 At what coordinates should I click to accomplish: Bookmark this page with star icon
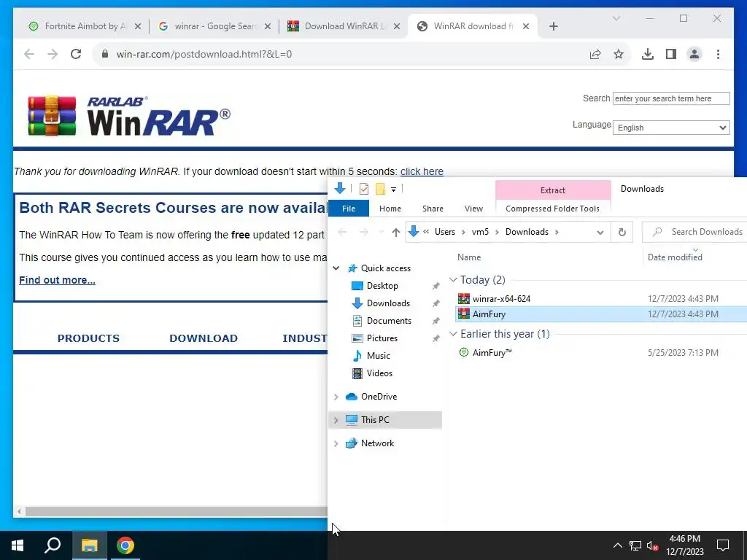(x=619, y=54)
